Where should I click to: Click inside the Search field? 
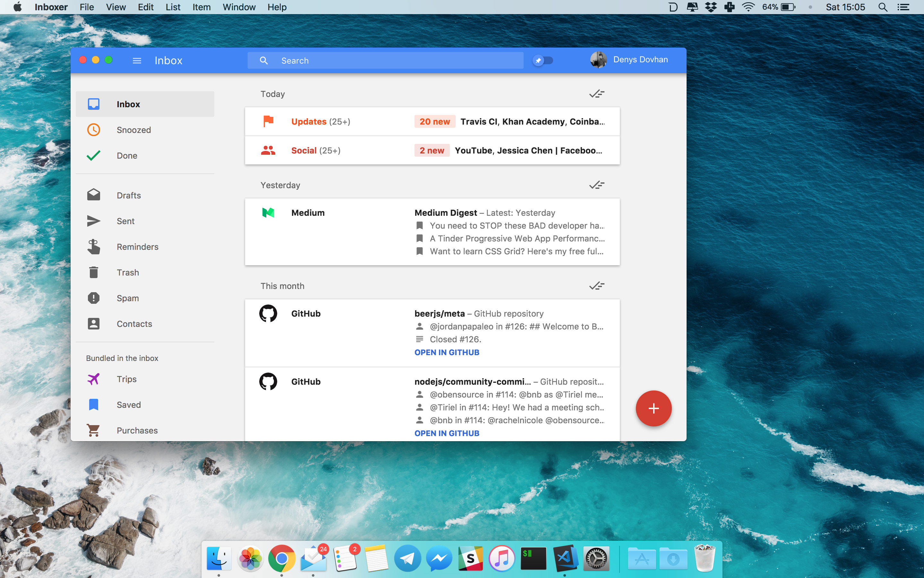tap(385, 60)
